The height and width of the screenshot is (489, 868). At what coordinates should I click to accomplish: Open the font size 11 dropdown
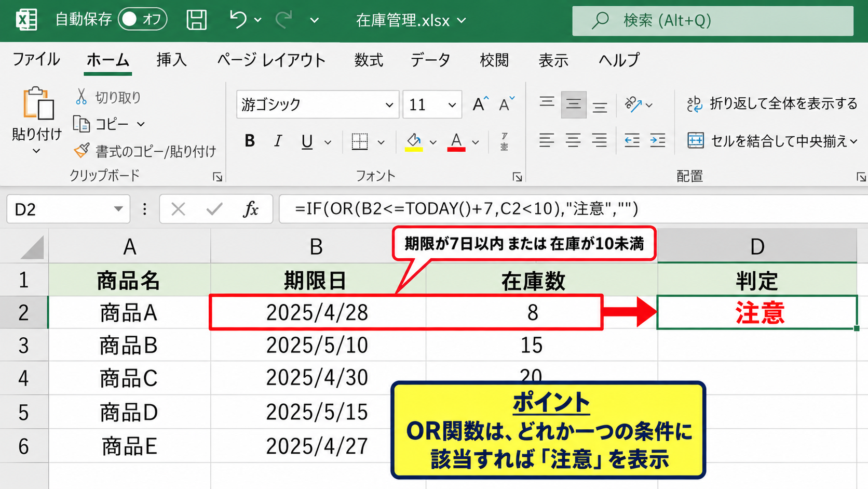point(452,105)
